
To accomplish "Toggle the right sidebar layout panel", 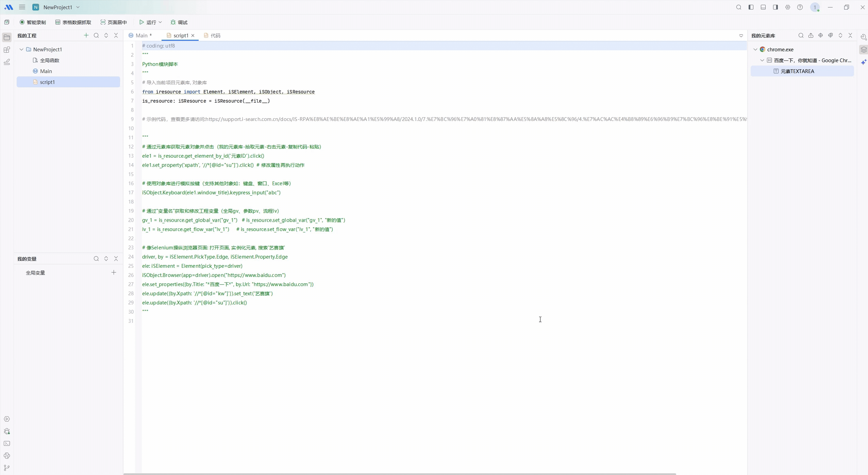I will (775, 7).
